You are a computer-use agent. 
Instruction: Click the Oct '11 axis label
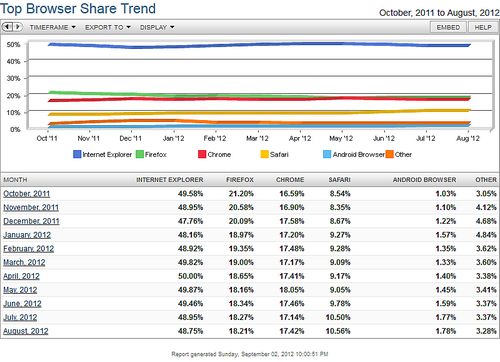[47, 138]
